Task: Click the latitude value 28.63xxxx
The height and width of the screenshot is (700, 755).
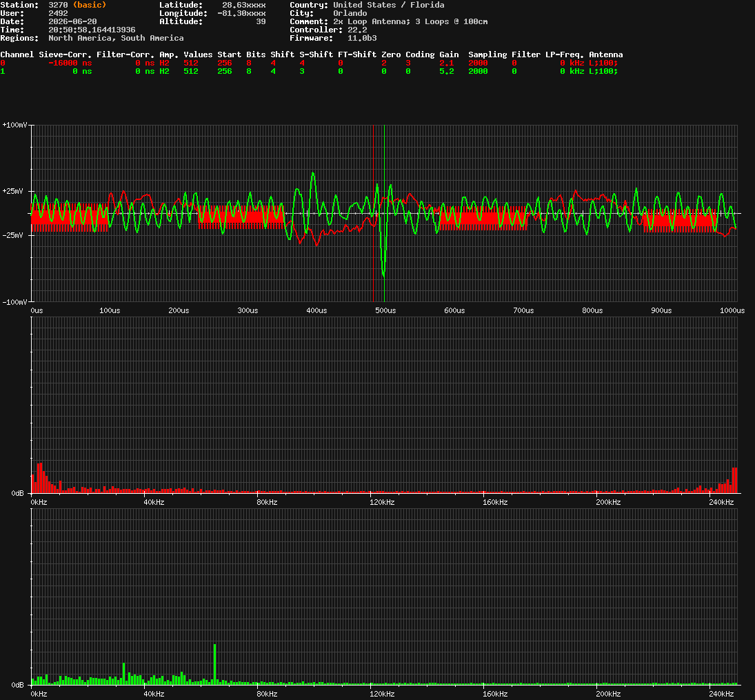Action: (243, 5)
